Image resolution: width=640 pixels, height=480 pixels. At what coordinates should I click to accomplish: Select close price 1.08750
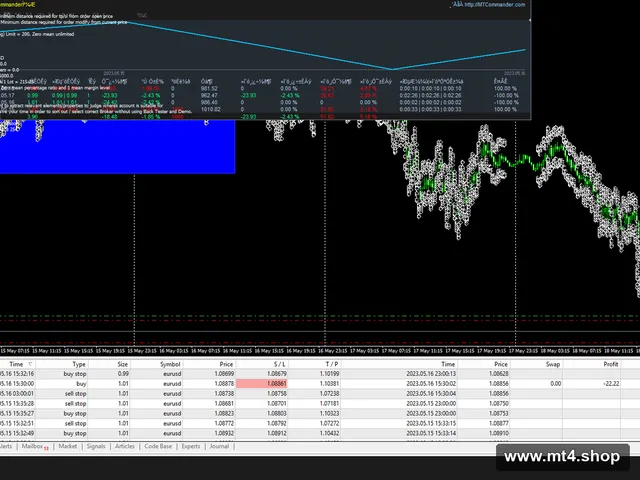tap(499, 404)
